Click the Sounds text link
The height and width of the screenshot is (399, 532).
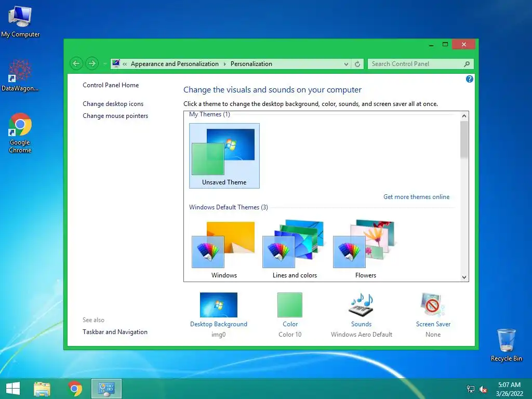(362, 324)
